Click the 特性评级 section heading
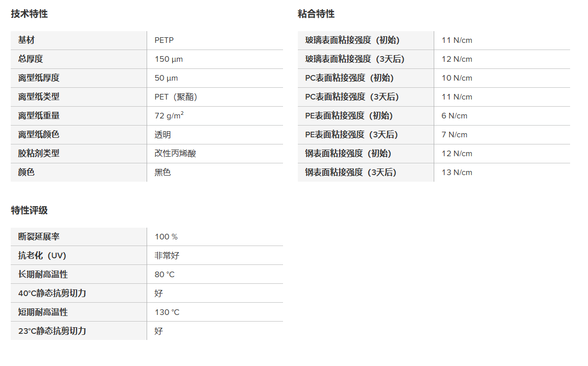Screen dimensions: 588x366 [29, 210]
